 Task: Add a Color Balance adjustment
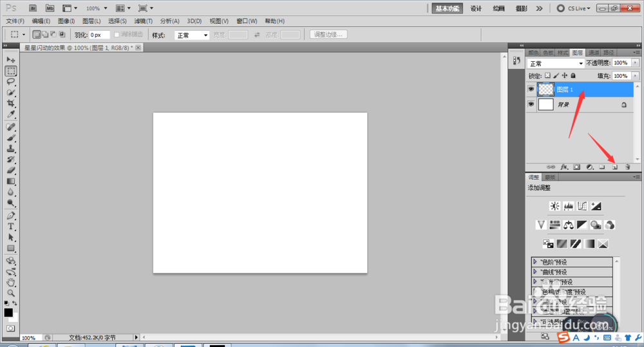click(x=569, y=225)
